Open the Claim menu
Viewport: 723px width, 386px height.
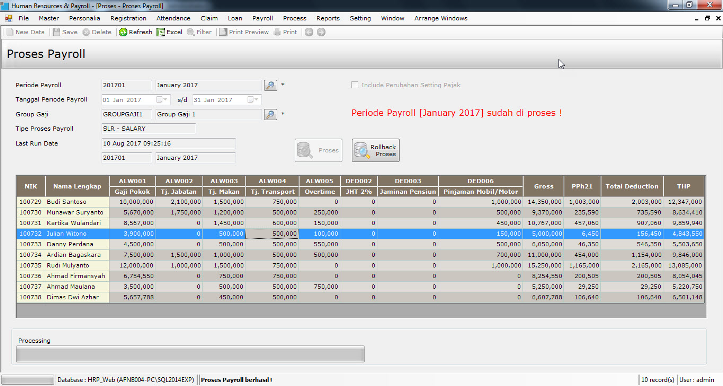coord(209,18)
